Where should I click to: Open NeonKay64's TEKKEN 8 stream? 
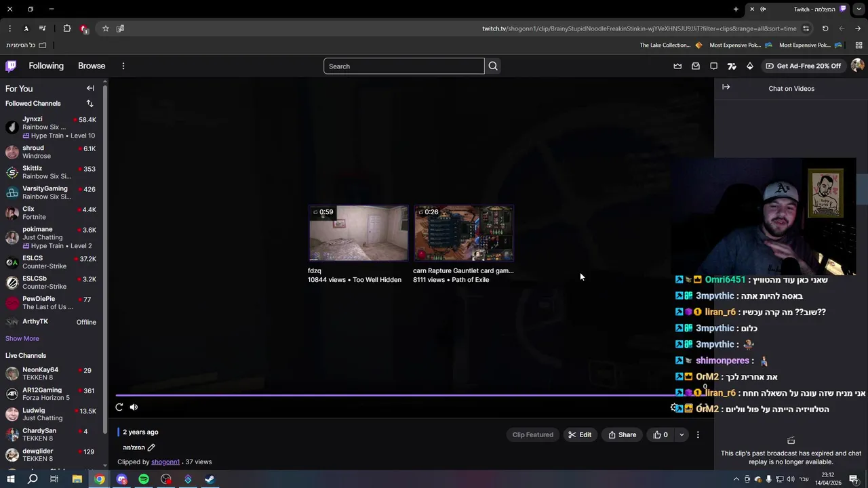click(x=51, y=373)
